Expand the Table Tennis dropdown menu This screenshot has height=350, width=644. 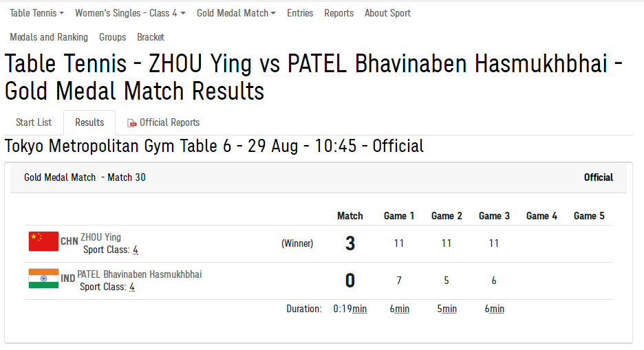tap(36, 13)
